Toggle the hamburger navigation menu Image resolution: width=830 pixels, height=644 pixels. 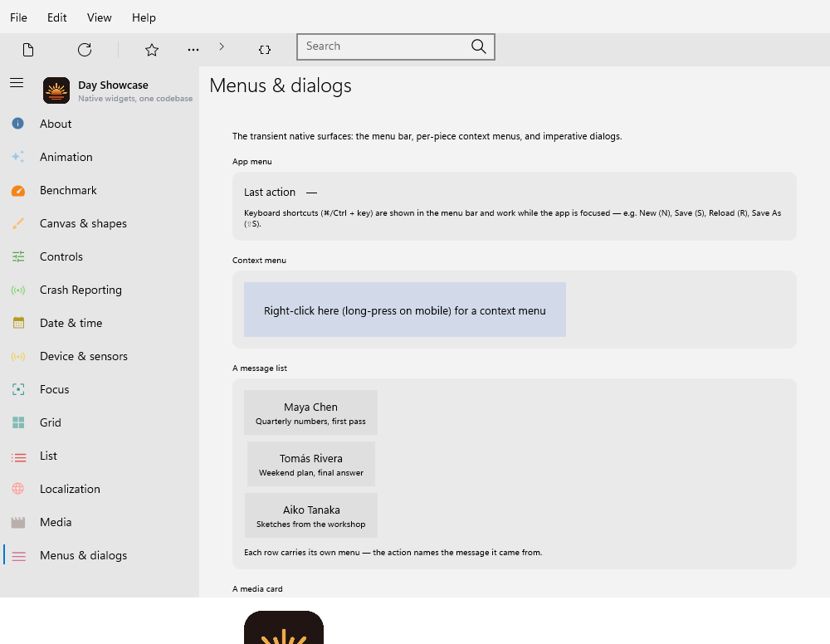tap(17, 82)
